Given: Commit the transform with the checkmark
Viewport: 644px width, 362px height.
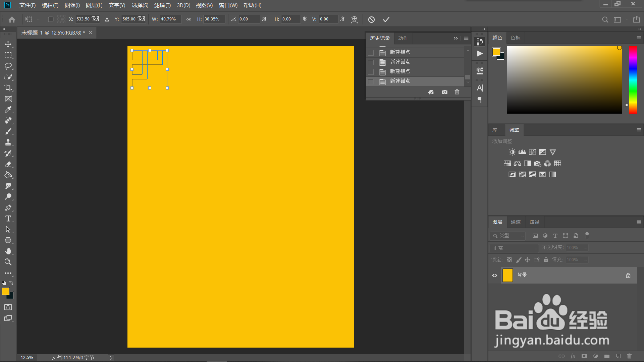Looking at the screenshot, I should [x=386, y=19].
